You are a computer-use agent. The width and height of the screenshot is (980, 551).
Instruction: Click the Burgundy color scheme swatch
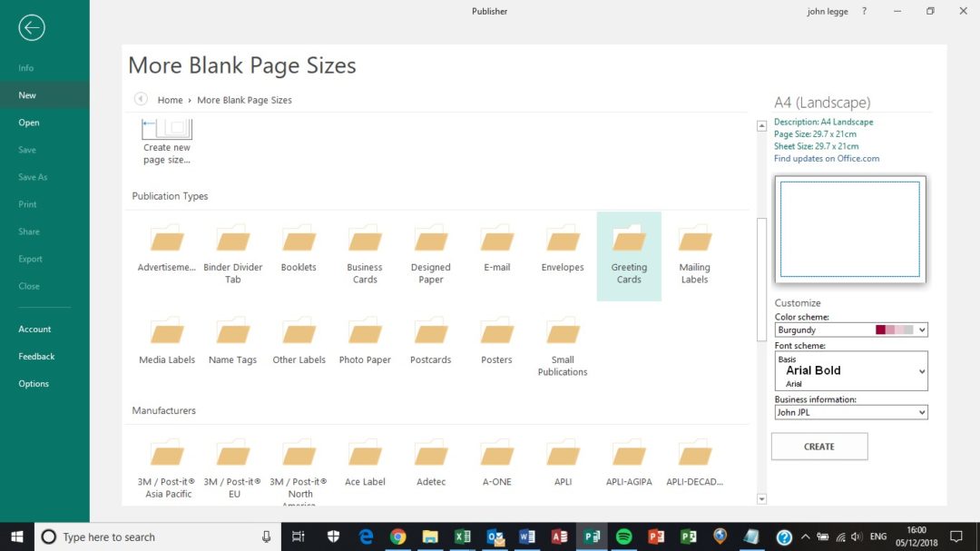(x=895, y=330)
